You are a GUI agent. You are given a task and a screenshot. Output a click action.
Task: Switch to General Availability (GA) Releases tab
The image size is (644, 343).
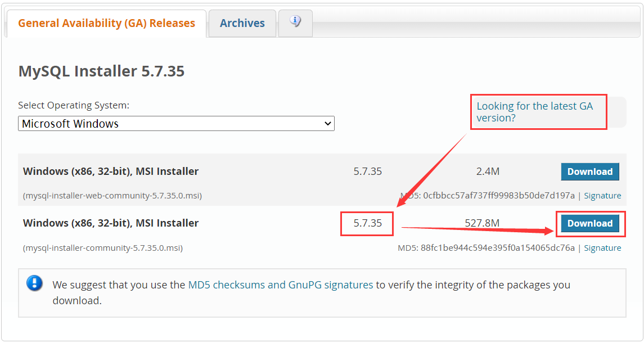pyautogui.click(x=106, y=24)
